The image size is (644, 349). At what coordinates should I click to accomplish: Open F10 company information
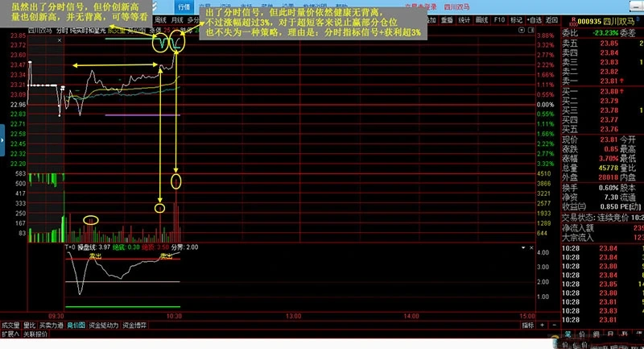tap(499, 19)
